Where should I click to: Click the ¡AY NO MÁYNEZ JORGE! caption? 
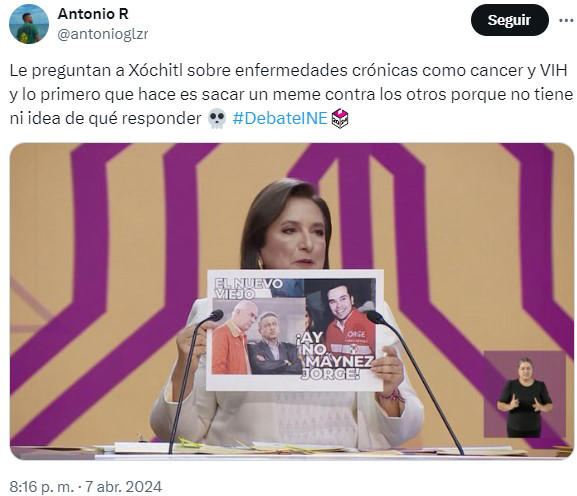point(334,355)
